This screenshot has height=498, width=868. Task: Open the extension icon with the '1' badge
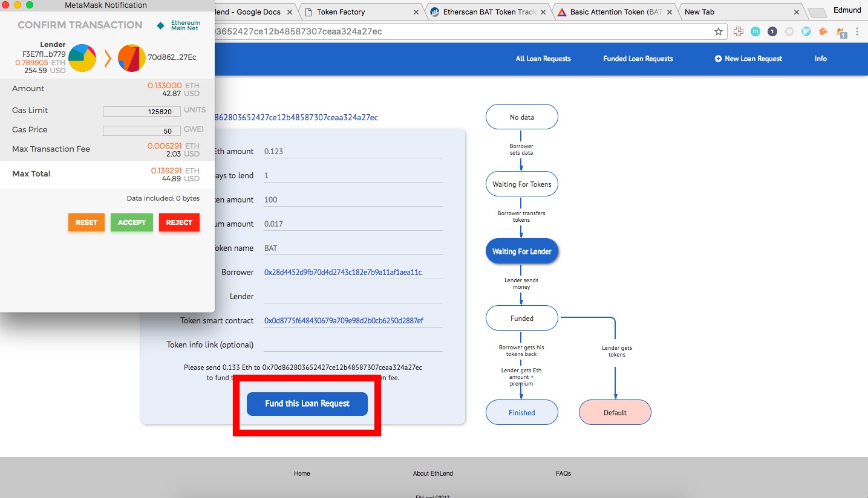click(841, 32)
